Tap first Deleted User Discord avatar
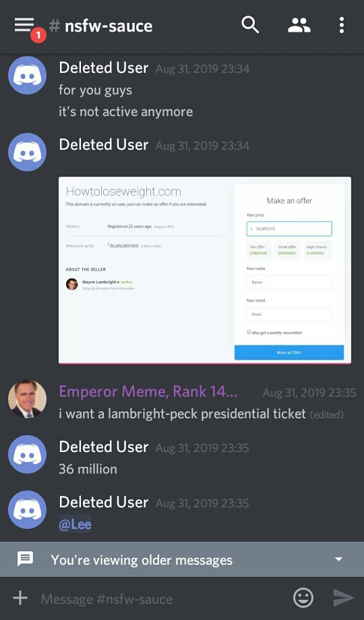The height and width of the screenshot is (620, 364). [x=27, y=75]
